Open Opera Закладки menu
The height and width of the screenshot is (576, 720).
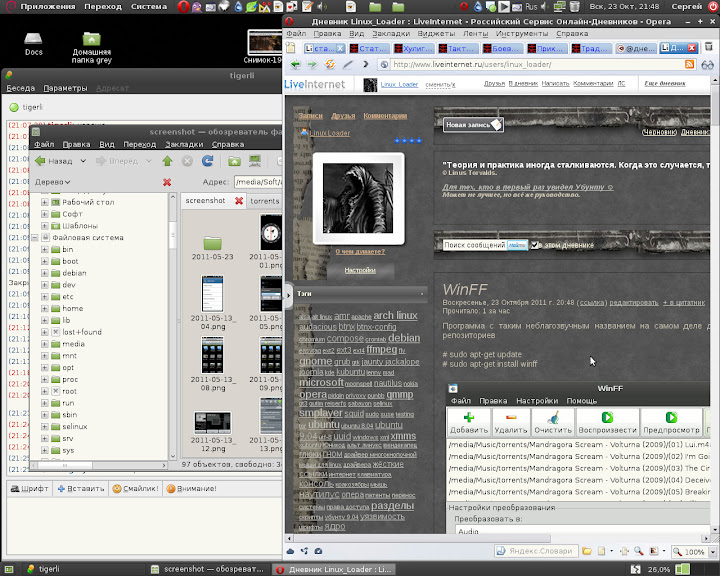391,34
